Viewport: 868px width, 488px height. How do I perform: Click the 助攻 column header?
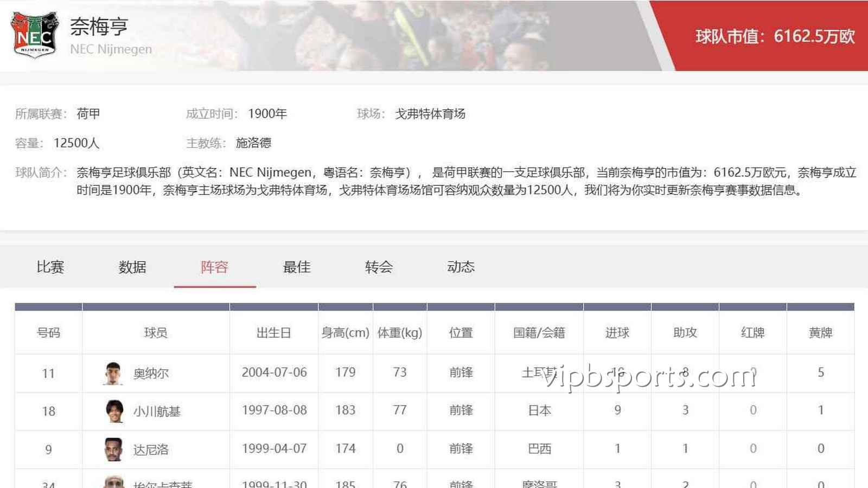[685, 332]
